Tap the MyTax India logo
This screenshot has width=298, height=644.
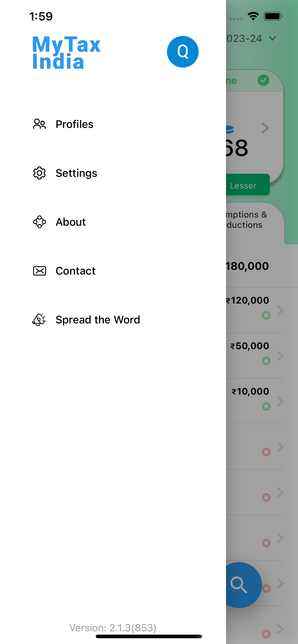point(66,52)
